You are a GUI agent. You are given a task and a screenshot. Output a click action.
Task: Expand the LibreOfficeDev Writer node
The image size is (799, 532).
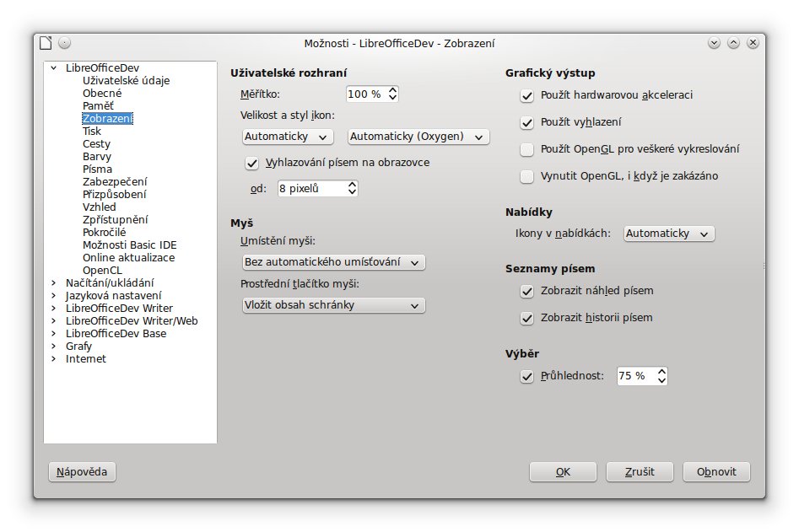53,308
